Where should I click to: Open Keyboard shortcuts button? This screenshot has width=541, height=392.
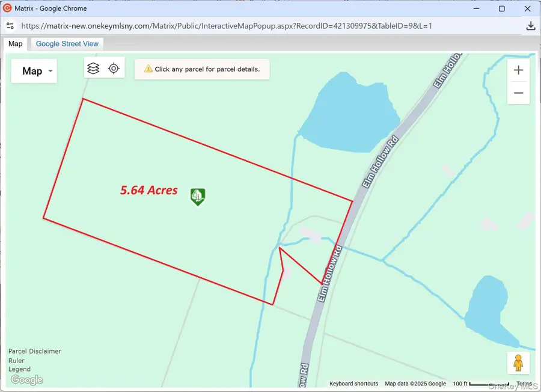tap(353, 384)
